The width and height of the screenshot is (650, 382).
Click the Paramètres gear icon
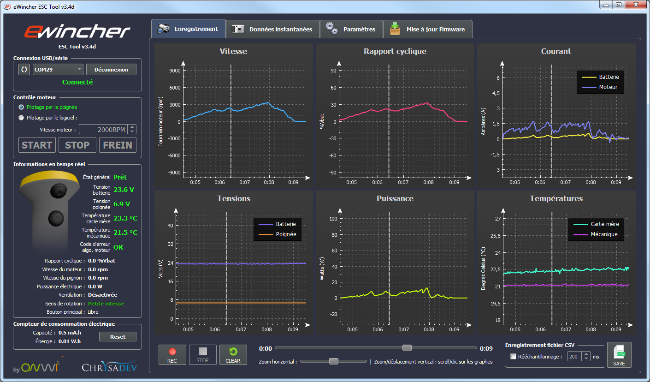(332, 29)
